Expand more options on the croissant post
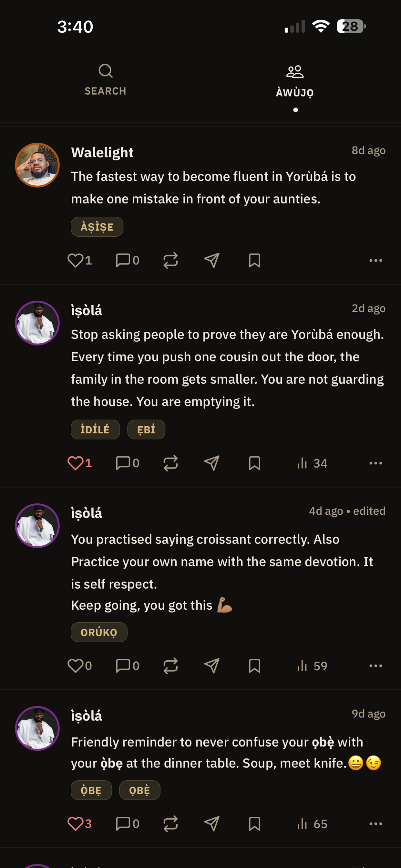The height and width of the screenshot is (868, 401). 376,666
